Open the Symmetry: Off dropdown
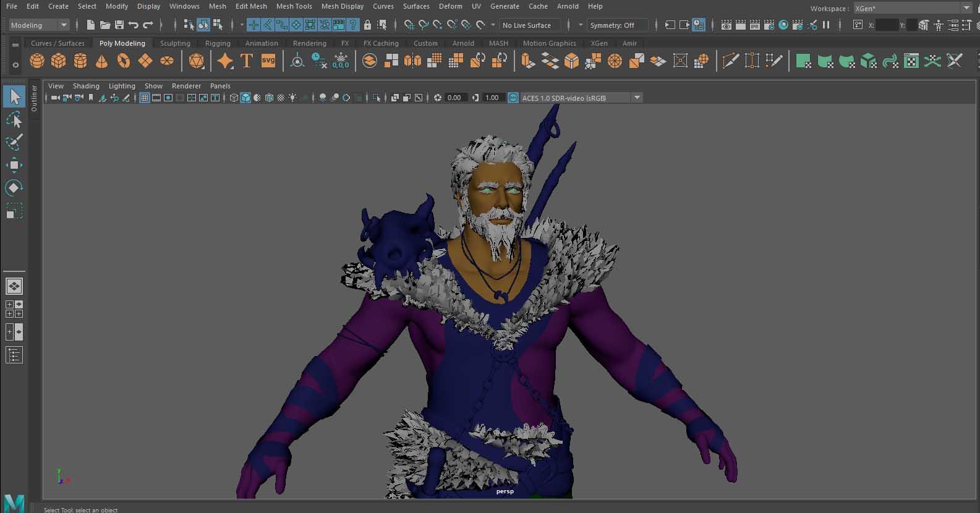Screen dimensions: 980x513 click(x=617, y=25)
